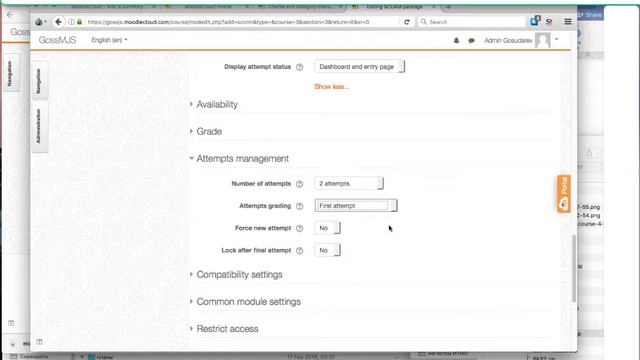Screen dimensions: 640x360
Task: Expand the Grade section
Action: click(x=209, y=131)
